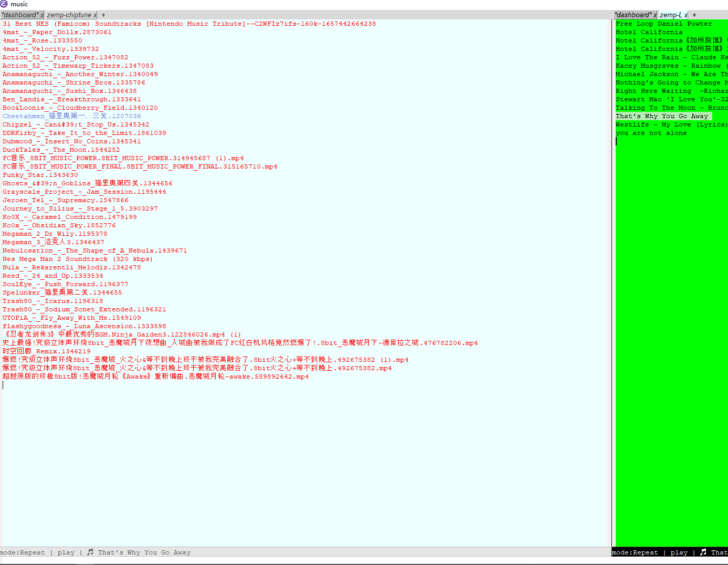Select Westlife - My Love (Lyrics) track
Screen dimensions: 728x565
pyautogui.click(x=671, y=124)
